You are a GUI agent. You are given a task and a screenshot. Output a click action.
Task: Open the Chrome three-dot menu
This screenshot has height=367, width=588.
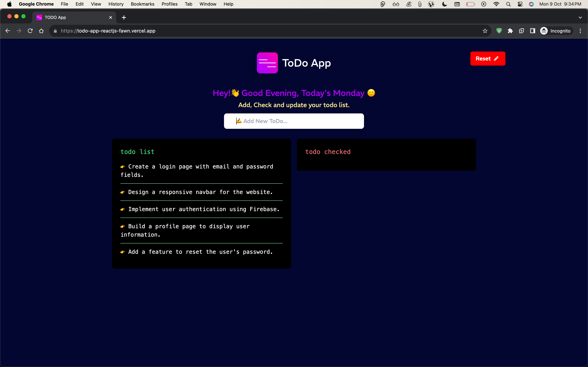[580, 31]
